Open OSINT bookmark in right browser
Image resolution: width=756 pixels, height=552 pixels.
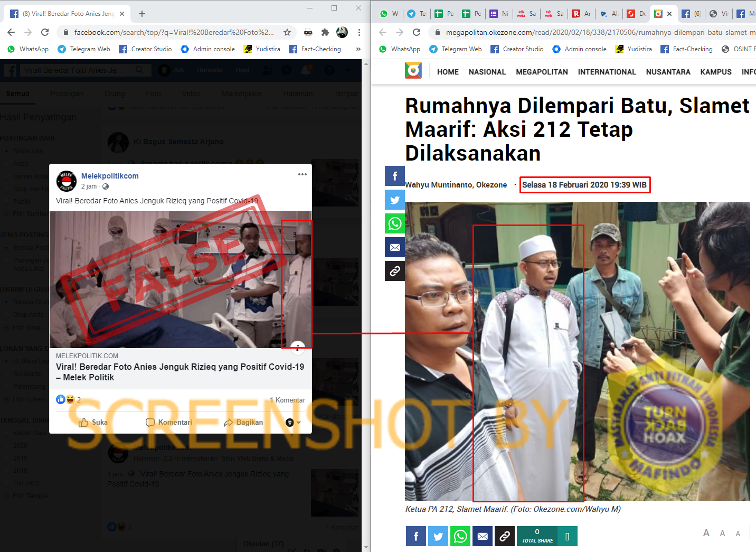click(x=738, y=49)
